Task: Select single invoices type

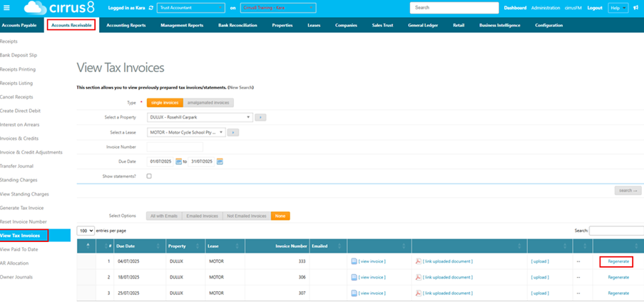Action: [x=165, y=103]
